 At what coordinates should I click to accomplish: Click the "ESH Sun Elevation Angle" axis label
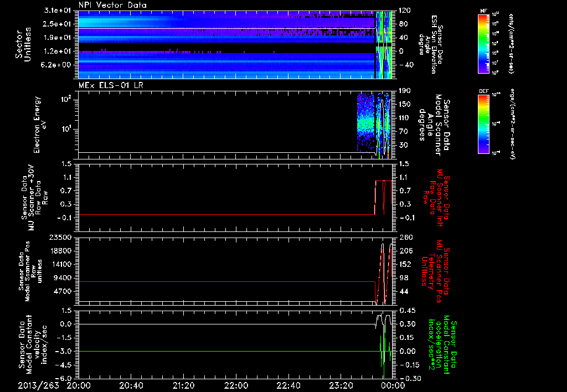click(x=431, y=44)
